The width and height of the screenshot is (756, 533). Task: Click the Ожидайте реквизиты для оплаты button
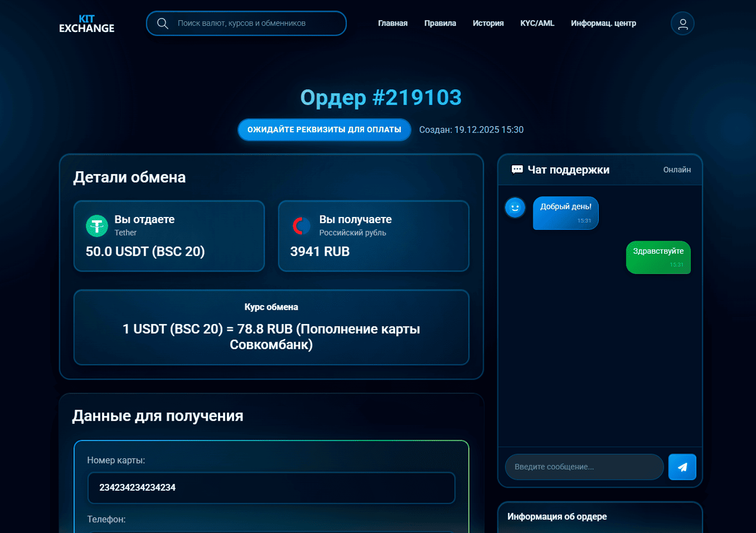324,130
